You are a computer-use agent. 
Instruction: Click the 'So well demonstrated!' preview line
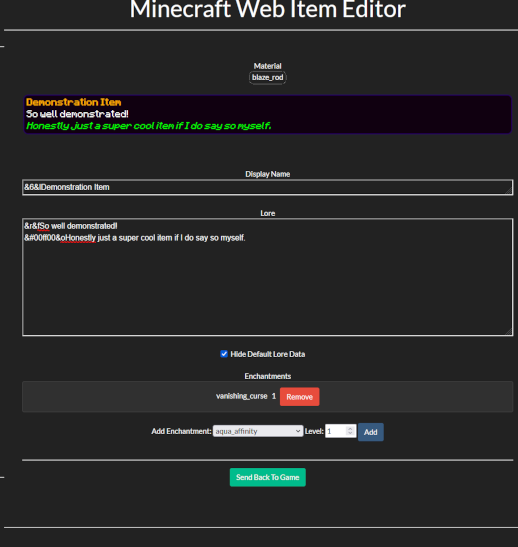point(77,114)
